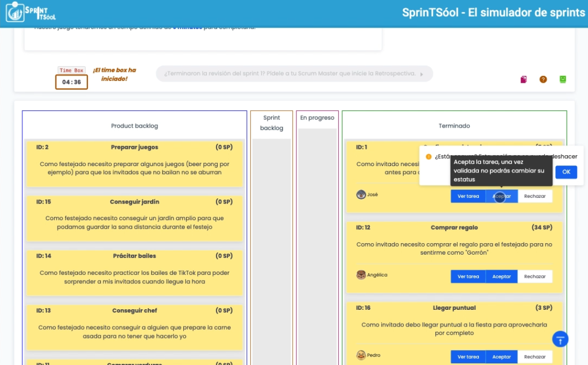The height and width of the screenshot is (365, 588).
Task: Click Angélica's avatar icon
Action: [x=361, y=275]
